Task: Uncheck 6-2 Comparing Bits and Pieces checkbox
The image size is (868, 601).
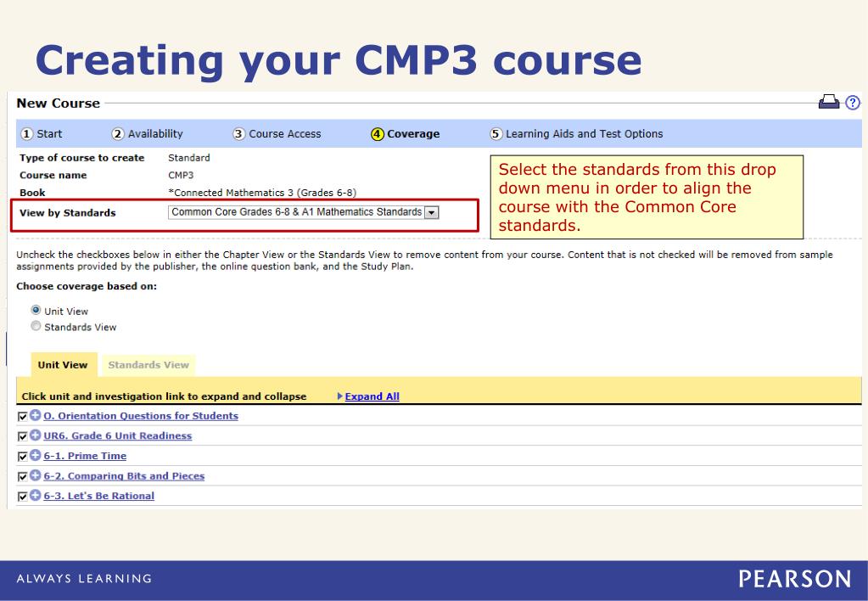Action: point(23,476)
